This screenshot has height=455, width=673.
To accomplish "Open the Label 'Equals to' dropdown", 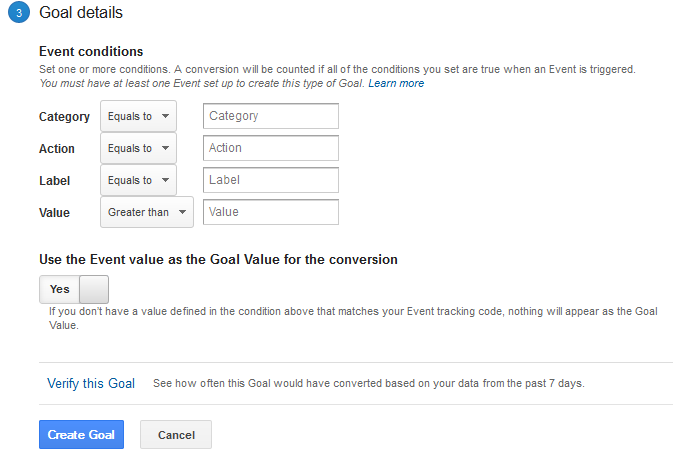I will click(x=138, y=180).
